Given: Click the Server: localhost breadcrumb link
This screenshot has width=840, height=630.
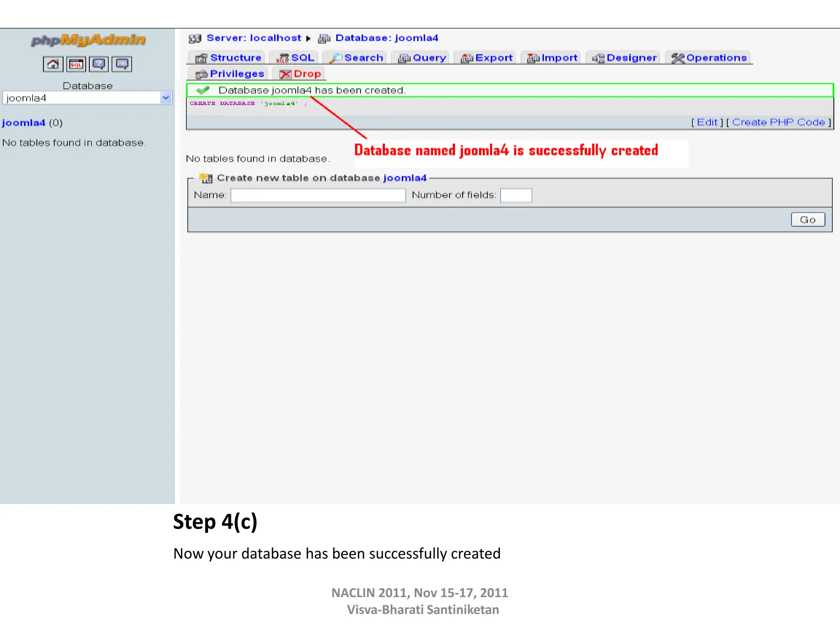Looking at the screenshot, I should pyautogui.click(x=254, y=38).
